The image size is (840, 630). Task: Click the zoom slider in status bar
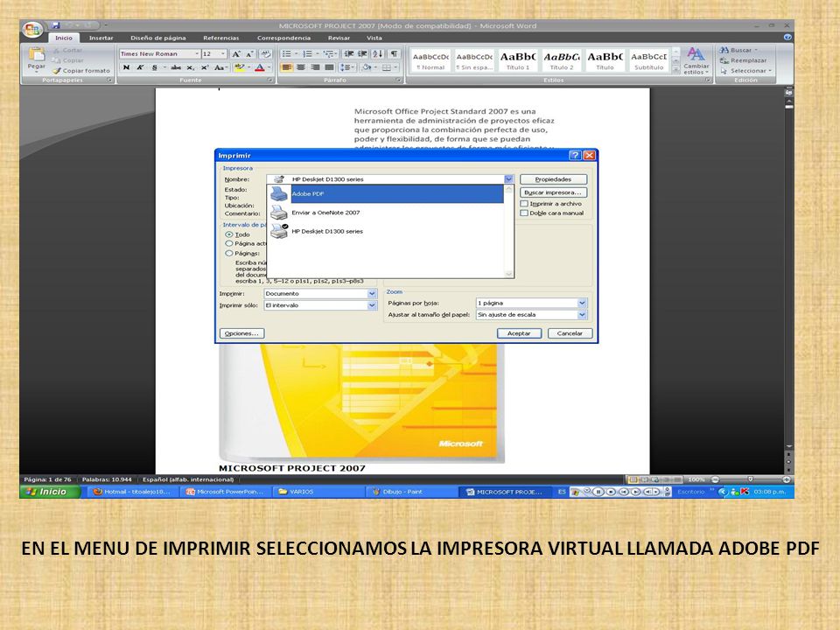click(x=750, y=479)
